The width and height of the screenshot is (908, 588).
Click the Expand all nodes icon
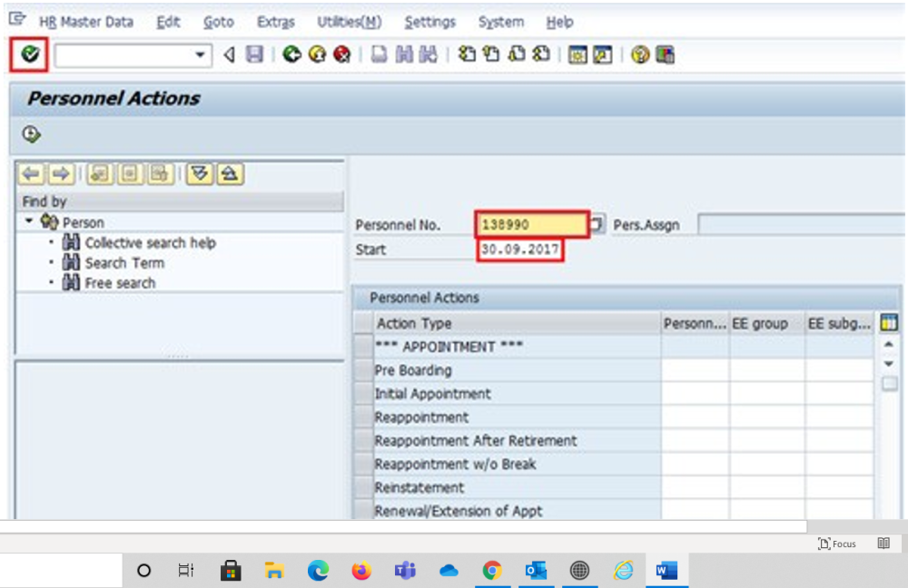pyautogui.click(x=200, y=173)
